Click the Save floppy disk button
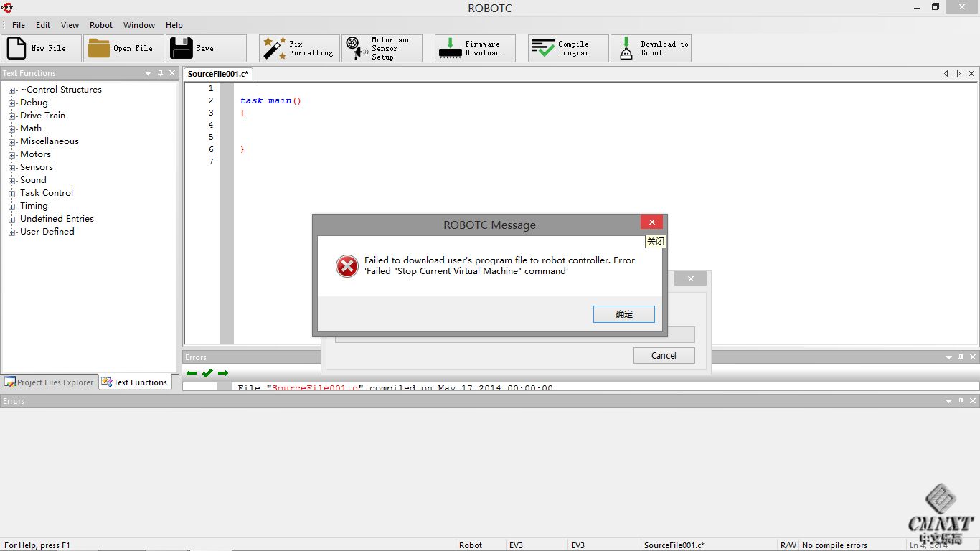This screenshot has height=551, width=980. coord(206,48)
